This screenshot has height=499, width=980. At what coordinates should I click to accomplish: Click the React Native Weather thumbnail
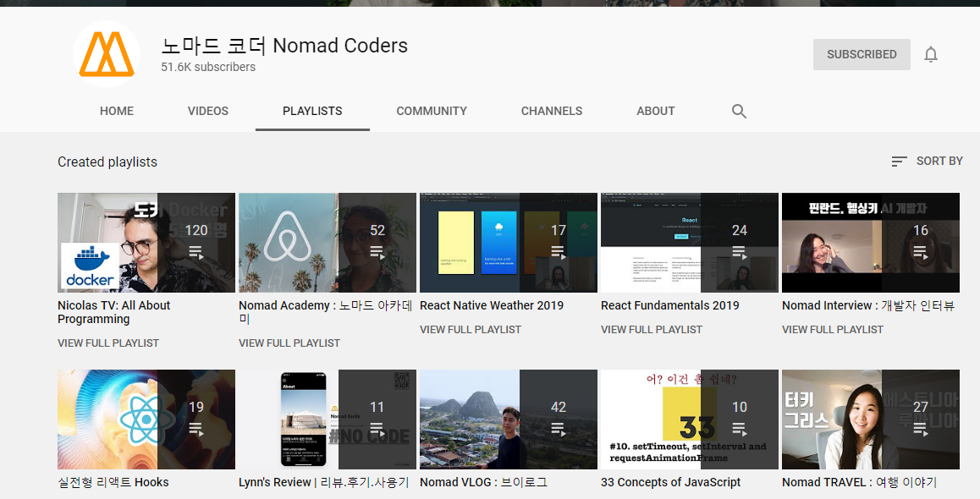click(509, 243)
